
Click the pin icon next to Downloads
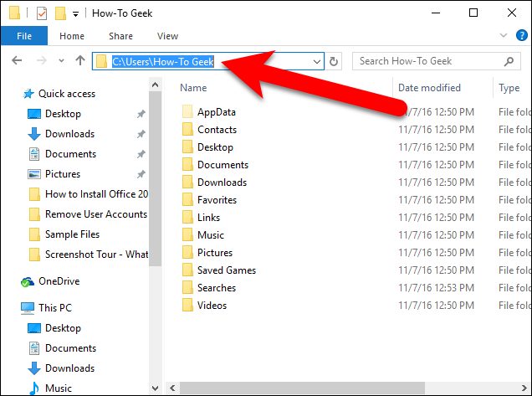coord(141,134)
